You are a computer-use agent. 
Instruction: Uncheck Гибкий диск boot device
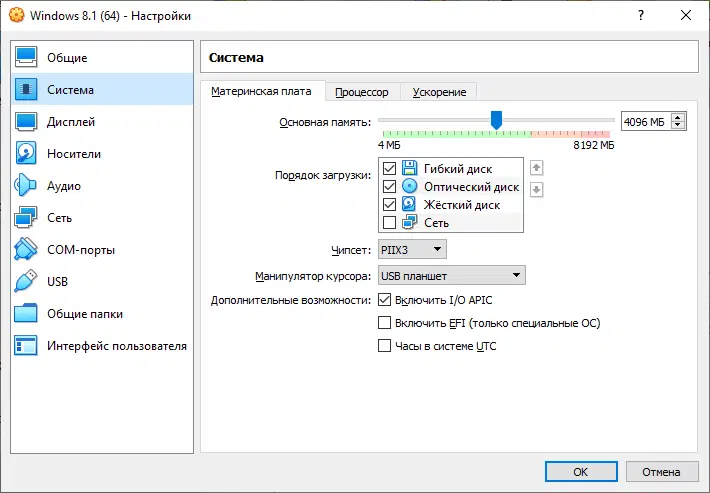click(390, 168)
